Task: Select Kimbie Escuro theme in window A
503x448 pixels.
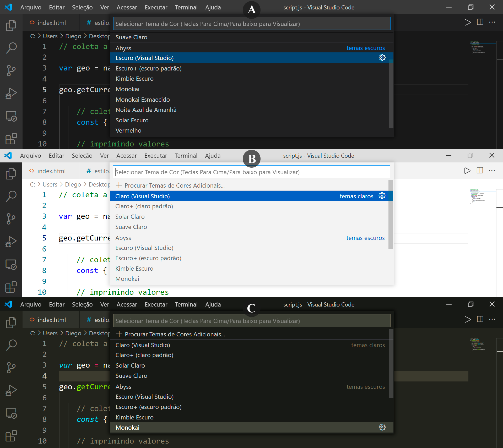Action: 252,79
